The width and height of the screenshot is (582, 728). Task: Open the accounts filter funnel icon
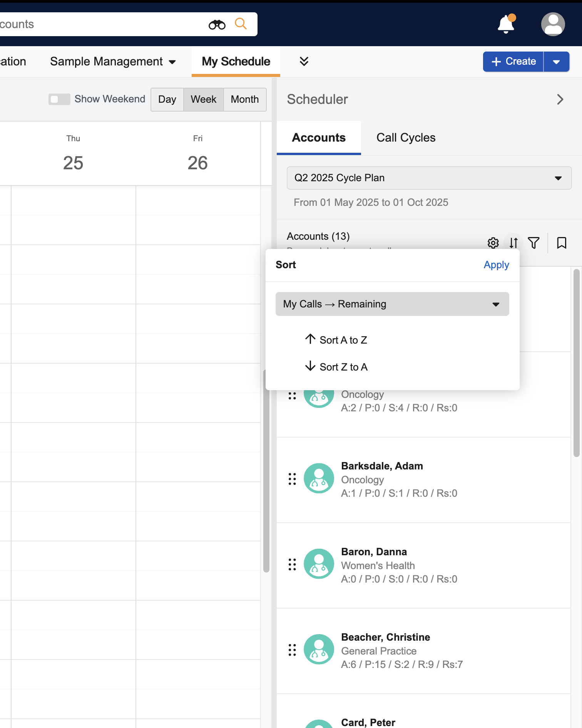(533, 243)
